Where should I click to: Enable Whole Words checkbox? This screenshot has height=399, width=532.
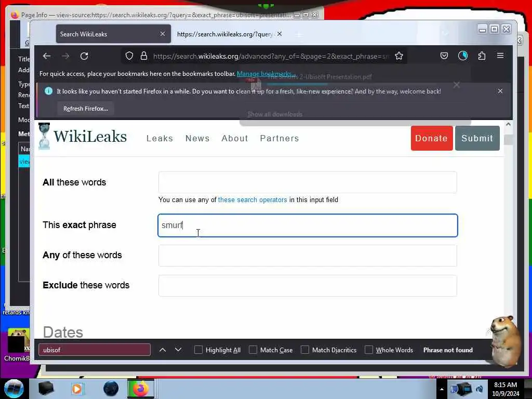click(x=368, y=350)
